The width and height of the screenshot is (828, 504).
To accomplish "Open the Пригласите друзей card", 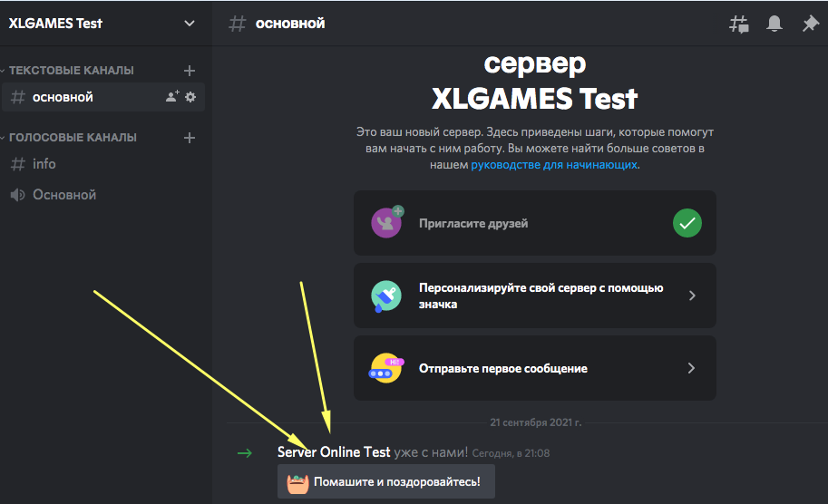I will click(535, 223).
